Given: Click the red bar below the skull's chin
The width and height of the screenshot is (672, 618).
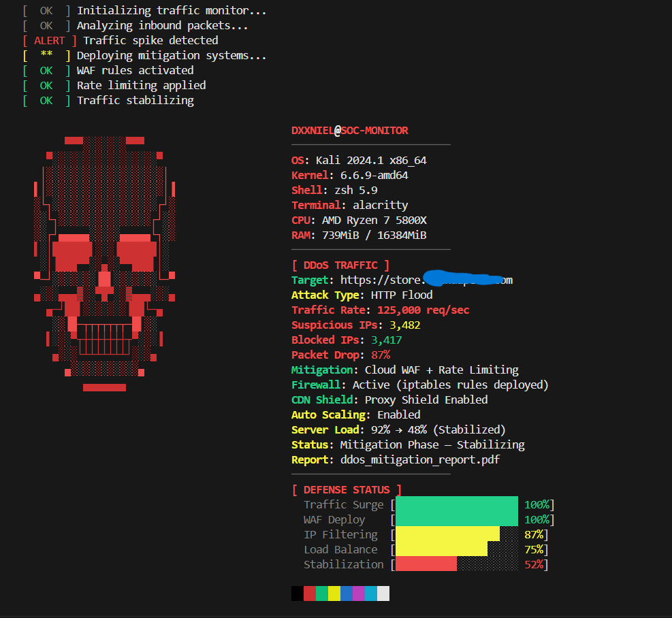Looking at the screenshot, I should tap(103, 388).
